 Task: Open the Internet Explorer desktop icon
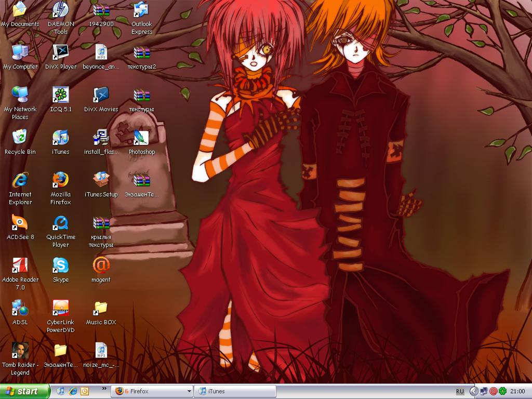point(20,189)
